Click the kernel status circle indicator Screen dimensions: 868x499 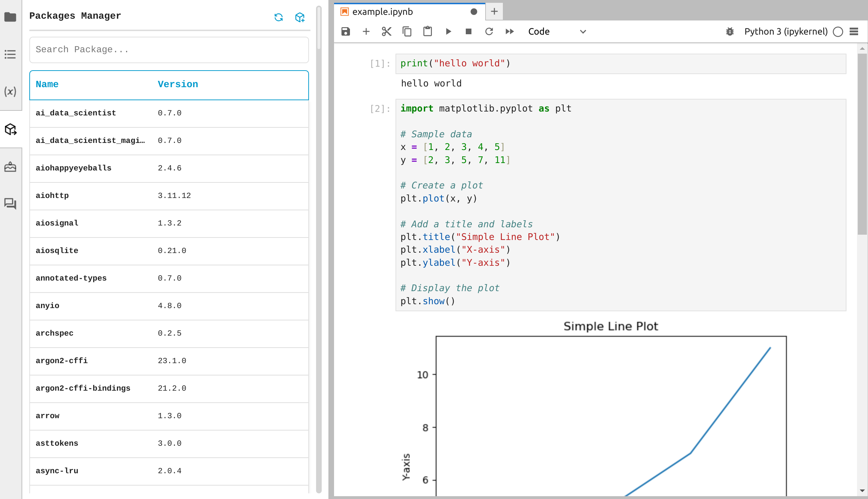pyautogui.click(x=838, y=32)
